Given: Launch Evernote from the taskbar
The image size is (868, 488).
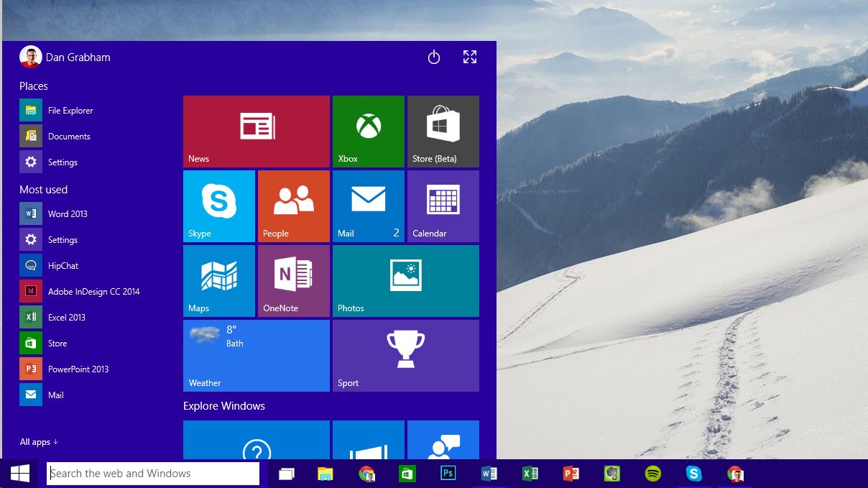Looking at the screenshot, I should (611, 474).
